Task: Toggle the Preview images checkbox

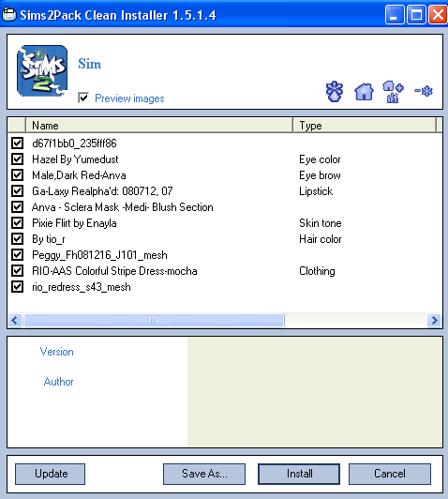Action: (x=83, y=98)
